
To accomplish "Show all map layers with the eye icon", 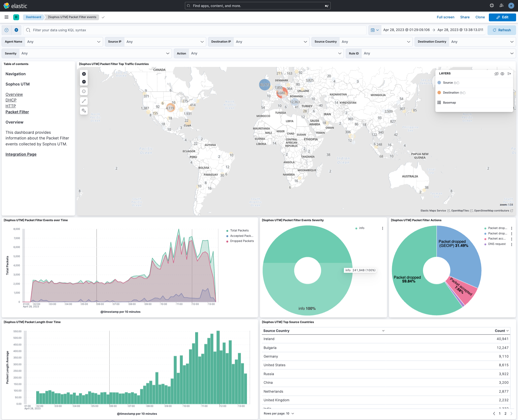I will [502, 74].
